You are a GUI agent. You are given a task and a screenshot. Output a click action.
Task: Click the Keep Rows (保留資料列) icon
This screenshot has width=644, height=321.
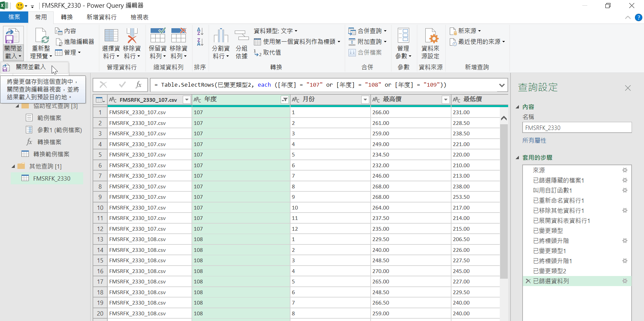tap(158, 36)
